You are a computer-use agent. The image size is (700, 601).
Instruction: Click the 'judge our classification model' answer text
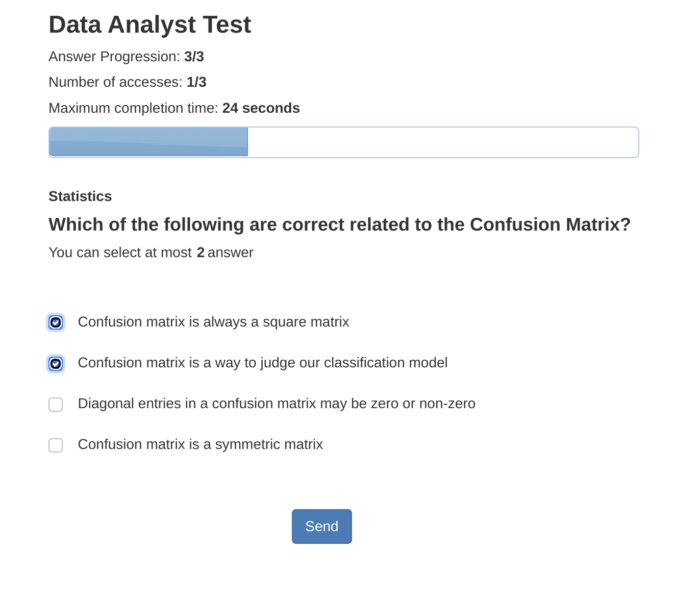pos(262,363)
